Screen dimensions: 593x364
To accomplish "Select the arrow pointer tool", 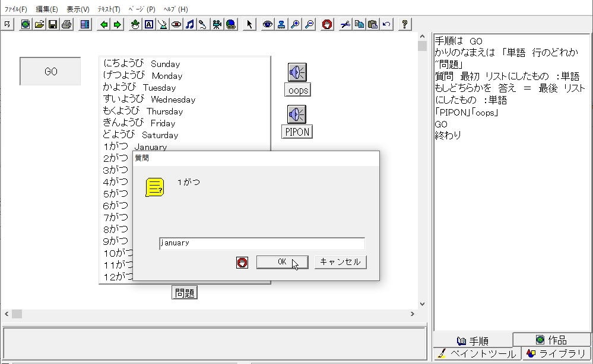I will tap(249, 24).
